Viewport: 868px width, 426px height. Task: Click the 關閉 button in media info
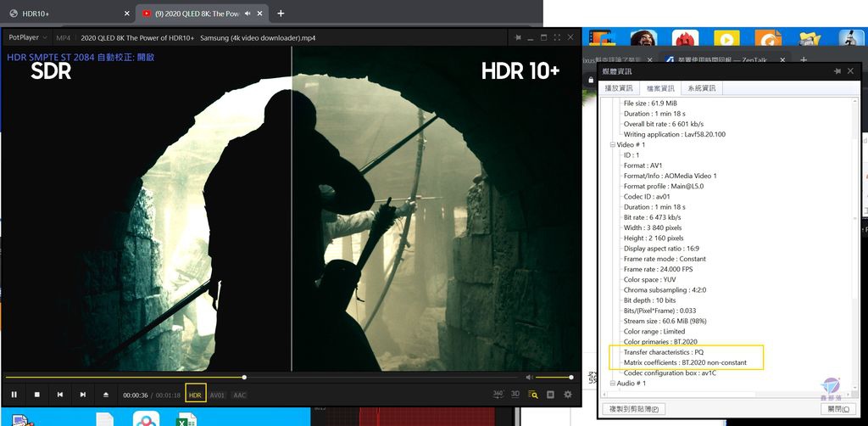pos(838,409)
